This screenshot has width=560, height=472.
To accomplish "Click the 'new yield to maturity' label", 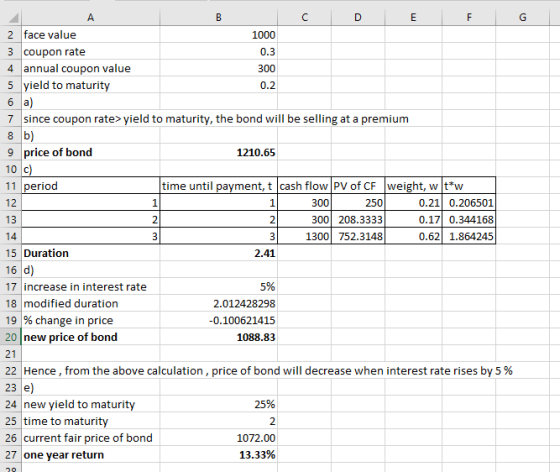I will click(91, 404).
